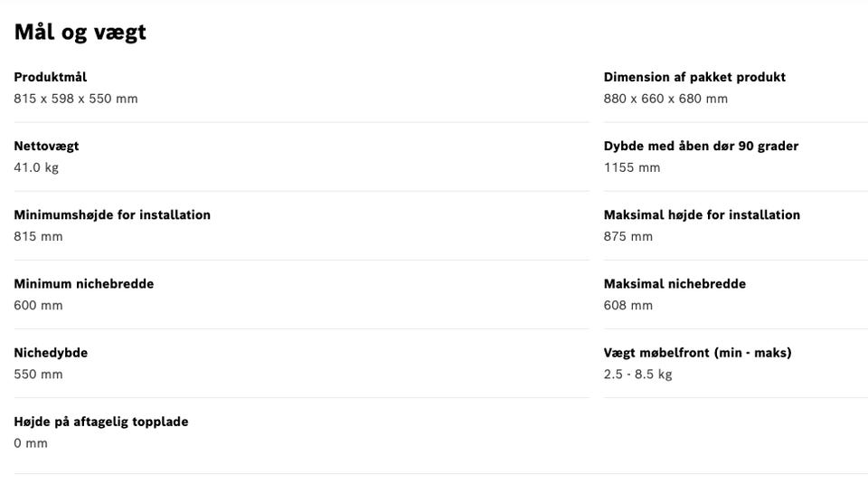
Task: Click the 41.0 kg net weight value
Action: pos(36,167)
